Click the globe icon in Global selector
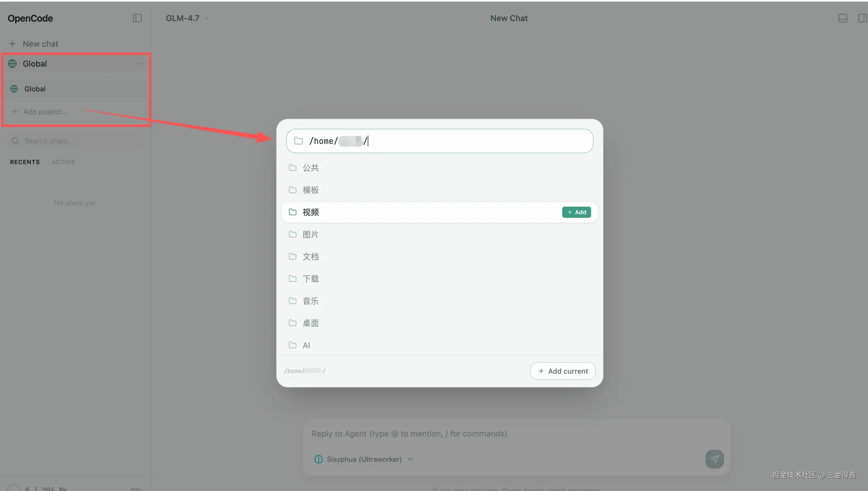The width and height of the screenshot is (868, 491). tap(13, 64)
